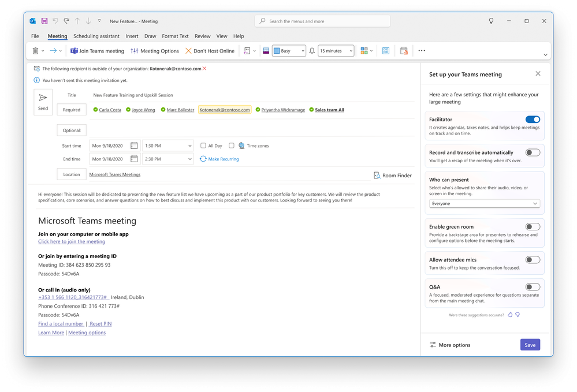Enable green room toggle
Viewport: 577px width, 392px height.
[533, 226]
